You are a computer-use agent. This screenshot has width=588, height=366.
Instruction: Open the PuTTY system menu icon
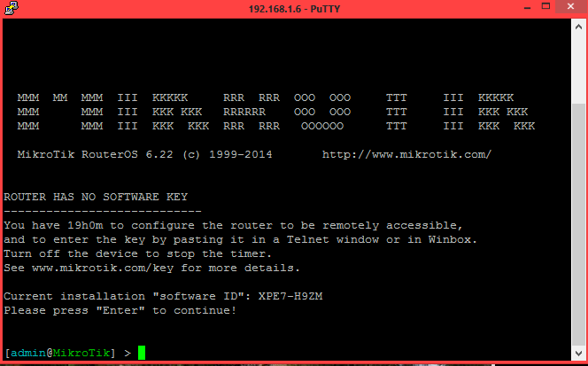click(x=12, y=8)
